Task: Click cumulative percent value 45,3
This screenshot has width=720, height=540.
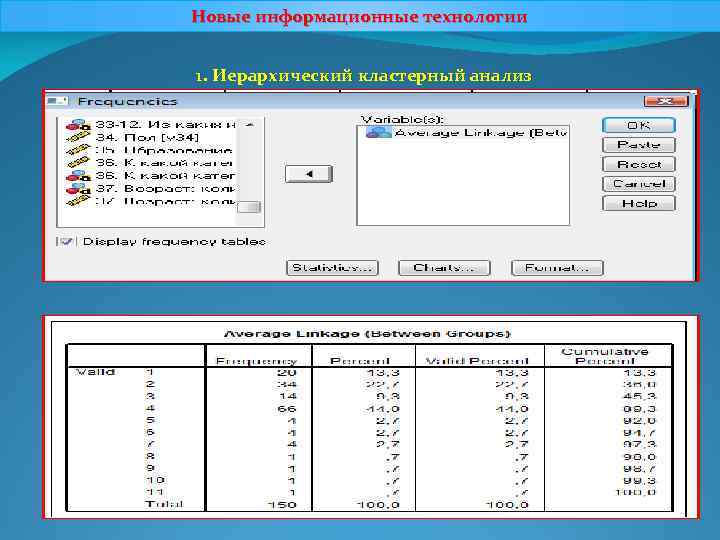Action: pyautogui.click(x=640, y=396)
